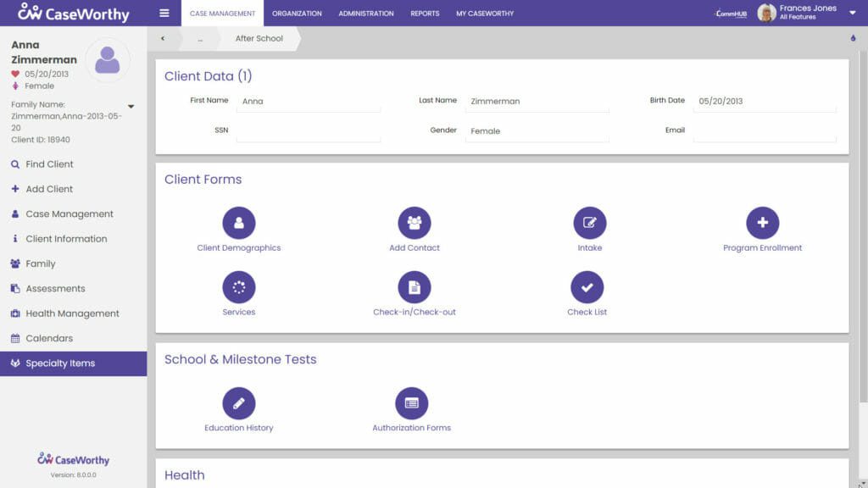The width and height of the screenshot is (868, 488).
Task: Open the Client Demographics form icon
Action: coord(238,223)
